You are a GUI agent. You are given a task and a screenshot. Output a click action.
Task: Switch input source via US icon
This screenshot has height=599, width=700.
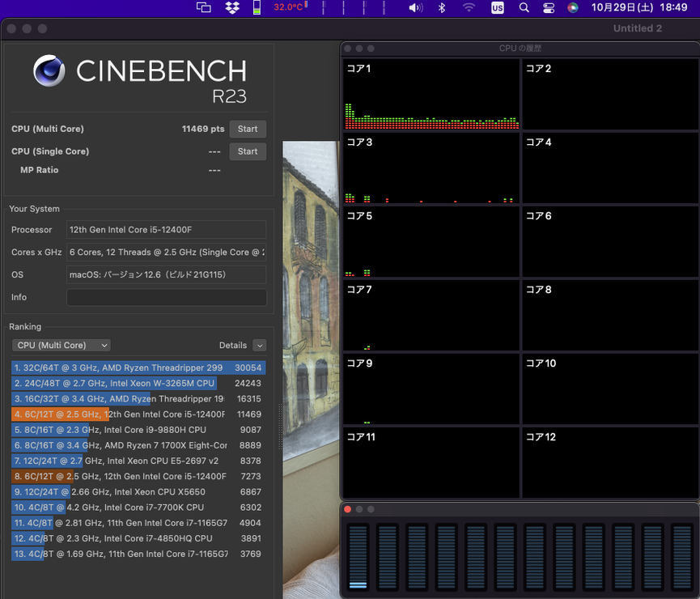click(498, 7)
